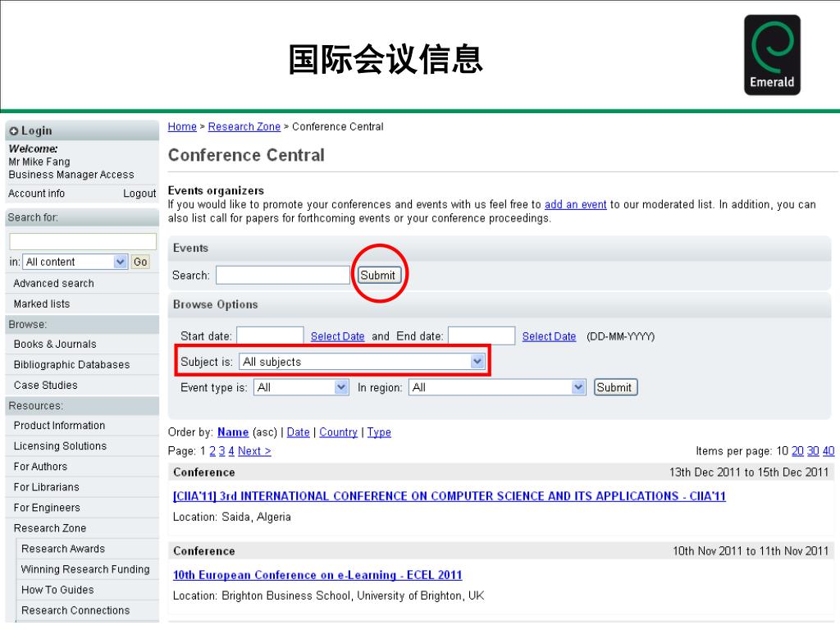
Task: Expand the In region dropdown
Action: pos(497,387)
